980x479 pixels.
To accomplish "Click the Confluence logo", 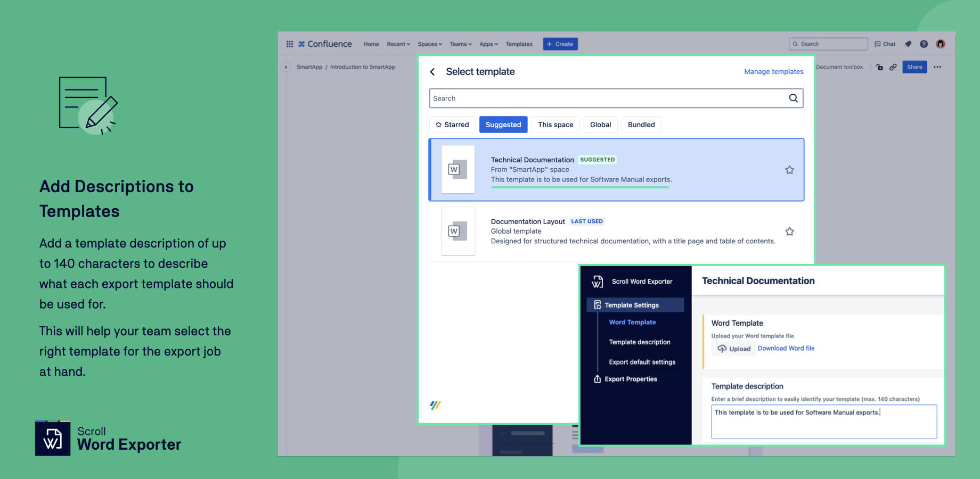I will (x=325, y=44).
